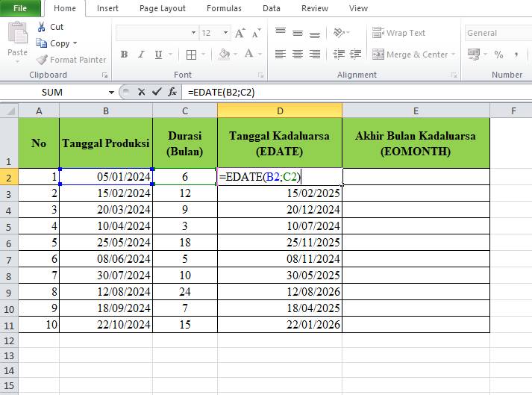Click the Borders icon

(191, 55)
